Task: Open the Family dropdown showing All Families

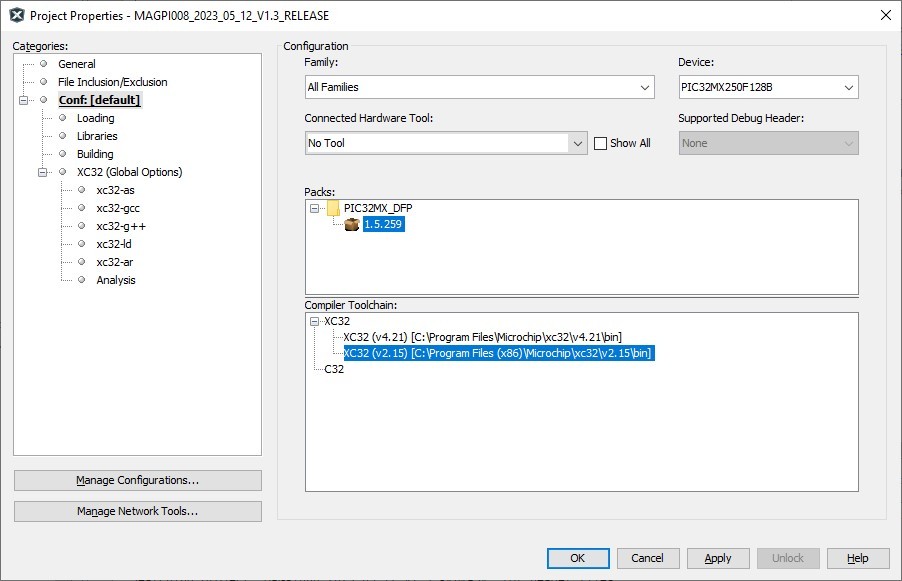Action: point(480,87)
